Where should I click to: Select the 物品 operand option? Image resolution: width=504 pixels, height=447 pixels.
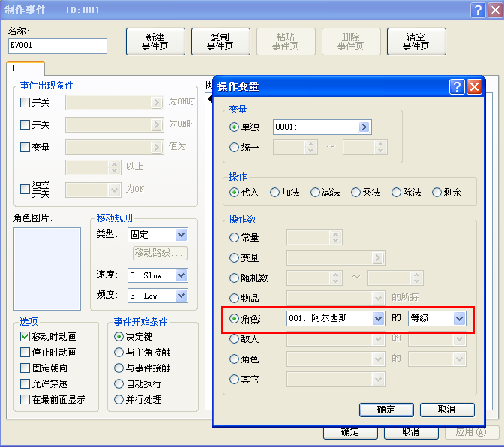click(x=234, y=298)
